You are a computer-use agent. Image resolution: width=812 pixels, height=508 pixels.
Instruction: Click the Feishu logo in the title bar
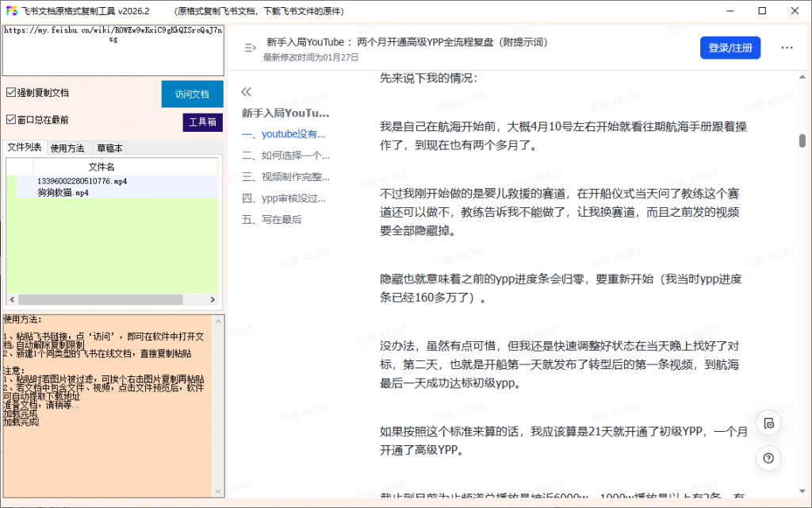(x=11, y=10)
